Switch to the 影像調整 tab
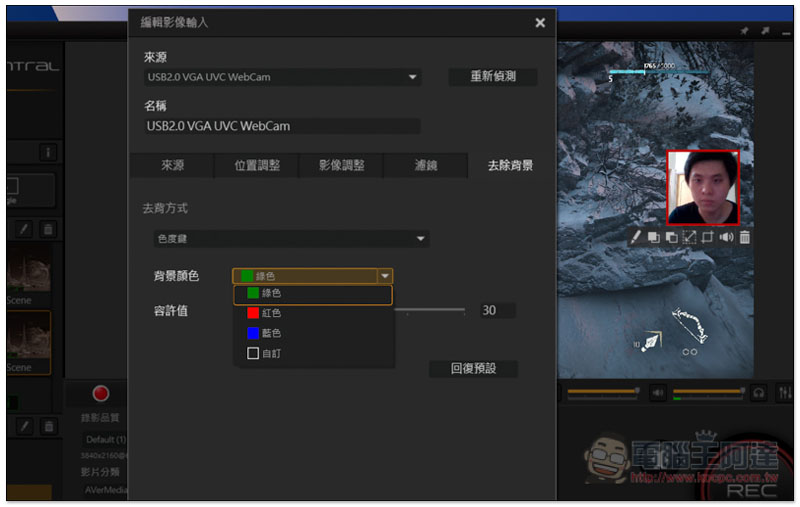The width and height of the screenshot is (800, 507). click(341, 165)
